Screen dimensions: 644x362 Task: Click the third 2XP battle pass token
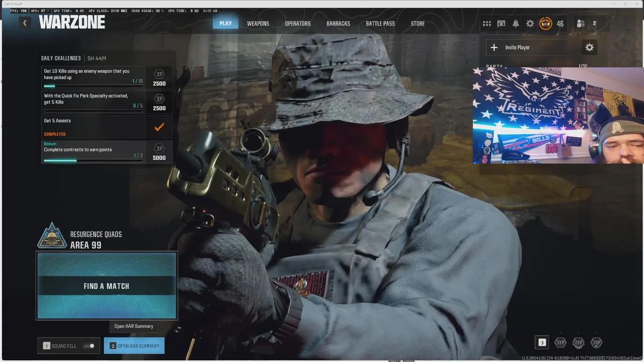click(x=596, y=342)
